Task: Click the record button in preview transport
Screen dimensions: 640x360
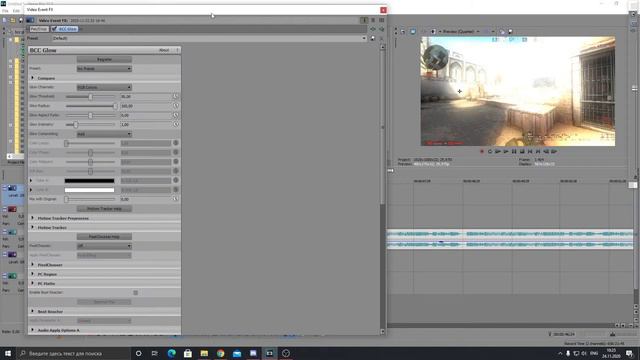Action: (482, 151)
